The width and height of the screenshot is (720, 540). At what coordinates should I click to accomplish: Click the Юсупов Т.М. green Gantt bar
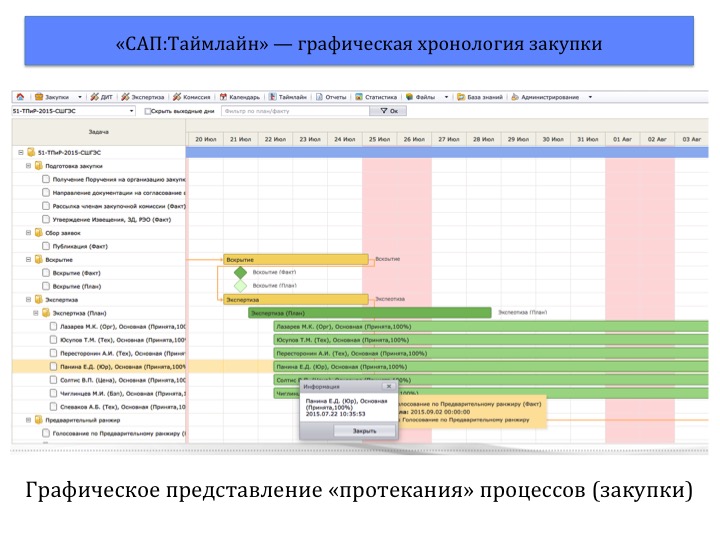(491, 340)
